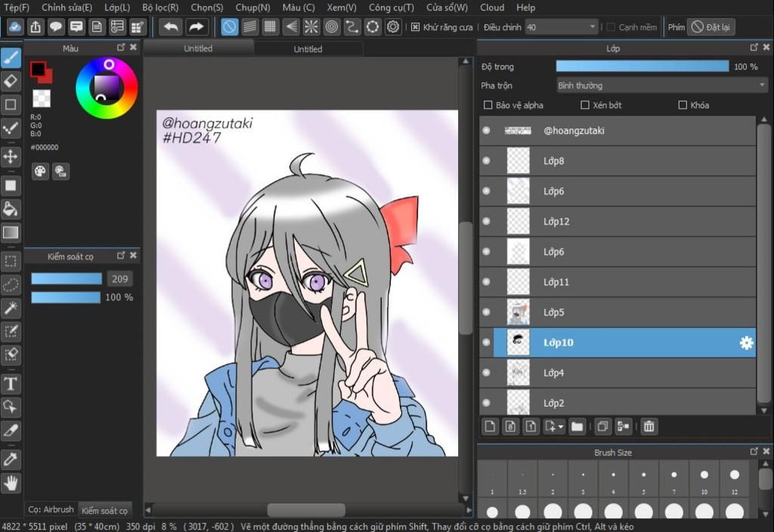Open the Bộ lọc(R) menu
Screen dimensions: 774x532
160,8
